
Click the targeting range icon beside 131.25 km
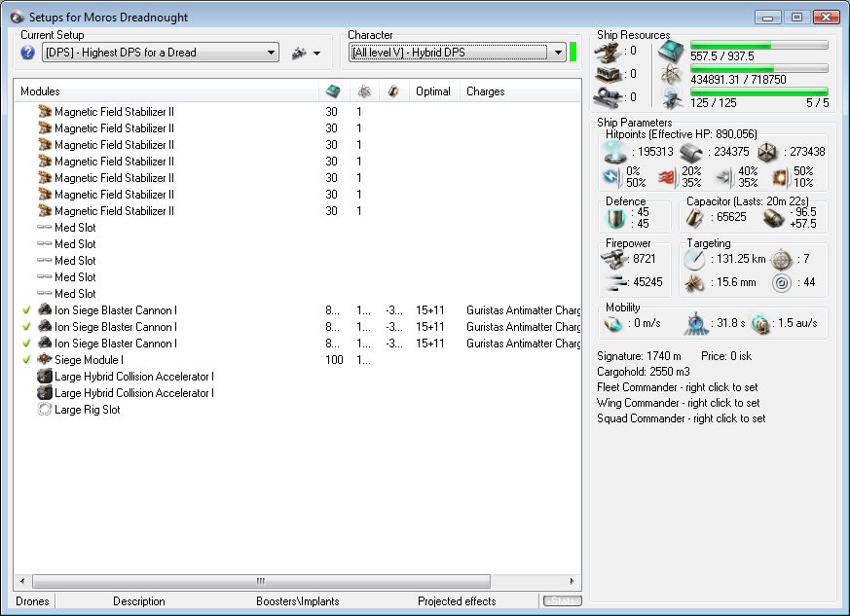click(x=694, y=260)
